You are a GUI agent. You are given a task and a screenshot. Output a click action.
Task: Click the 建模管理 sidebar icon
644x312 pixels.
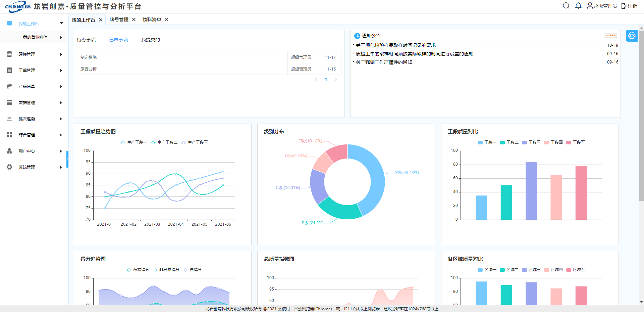point(9,54)
